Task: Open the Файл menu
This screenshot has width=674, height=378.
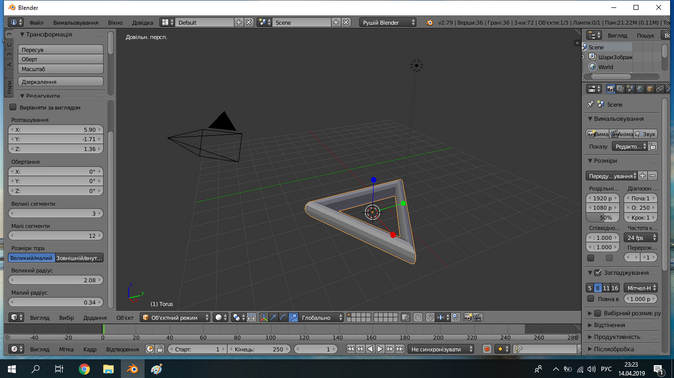Action: pos(36,22)
